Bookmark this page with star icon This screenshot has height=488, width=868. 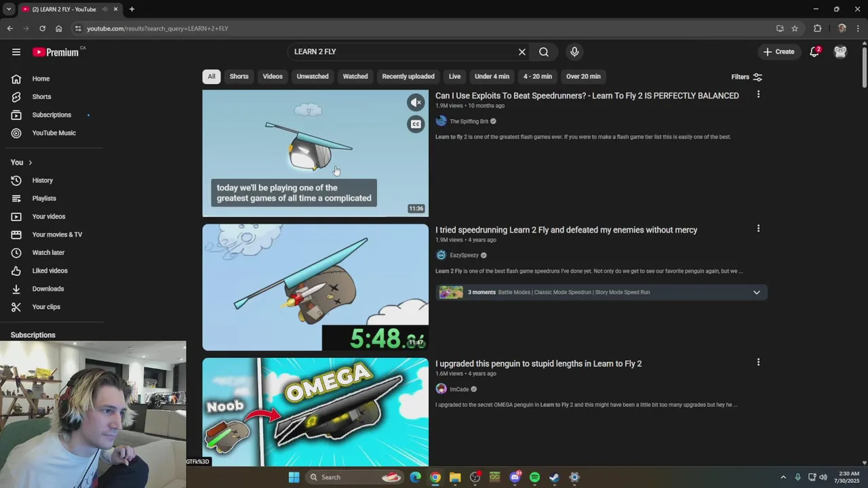(795, 28)
